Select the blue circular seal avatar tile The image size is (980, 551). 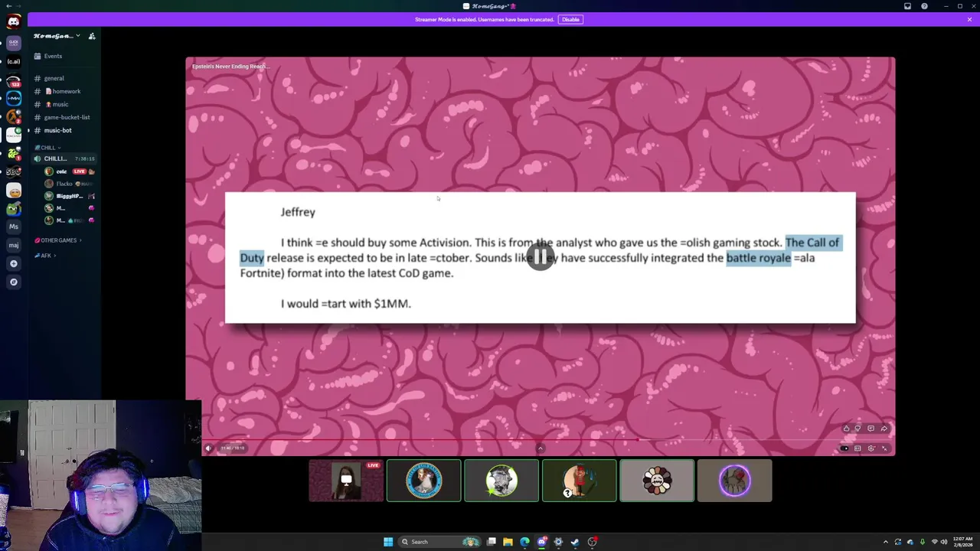pyautogui.click(x=424, y=481)
